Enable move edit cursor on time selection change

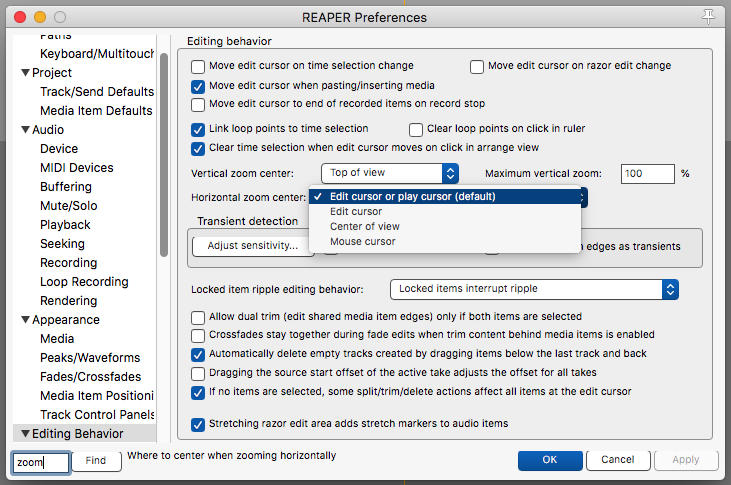point(198,66)
